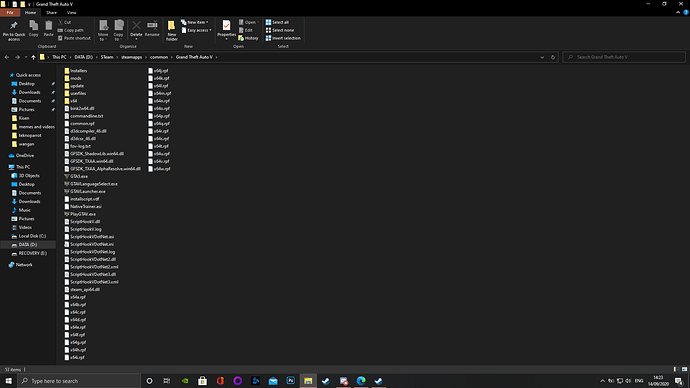Switch to the Home ribbon tab

pyautogui.click(x=30, y=13)
